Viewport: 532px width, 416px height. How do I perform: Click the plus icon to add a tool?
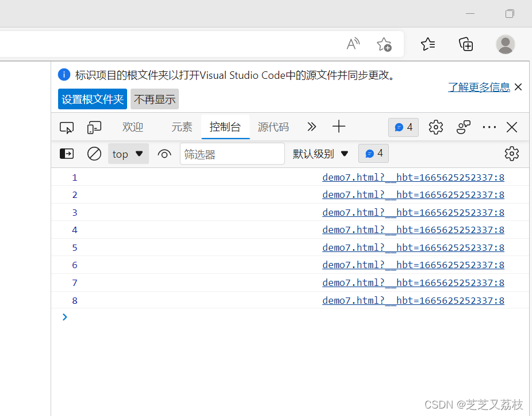(x=339, y=127)
